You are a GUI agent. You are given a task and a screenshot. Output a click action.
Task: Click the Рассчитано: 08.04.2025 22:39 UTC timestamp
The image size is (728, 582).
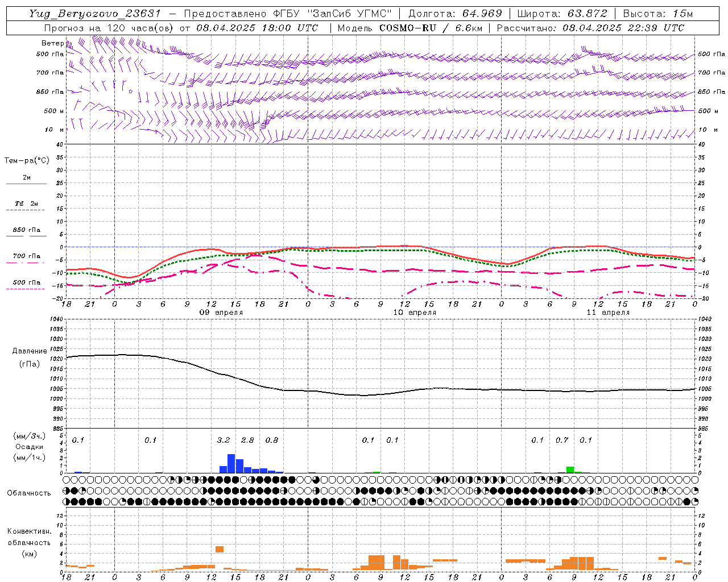pyautogui.click(x=590, y=28)
